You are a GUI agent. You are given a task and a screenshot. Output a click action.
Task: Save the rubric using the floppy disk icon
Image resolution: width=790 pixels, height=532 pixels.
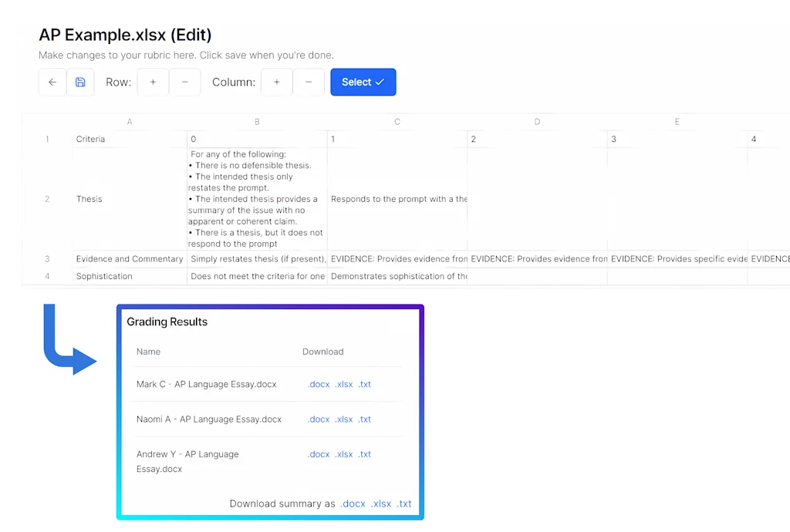coord(80,82)
